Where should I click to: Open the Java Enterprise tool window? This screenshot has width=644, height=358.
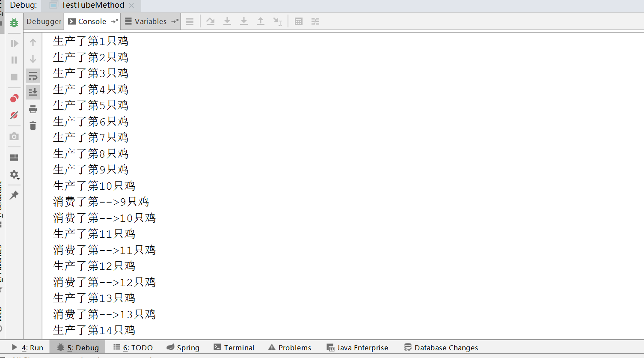tap(357, 347)
